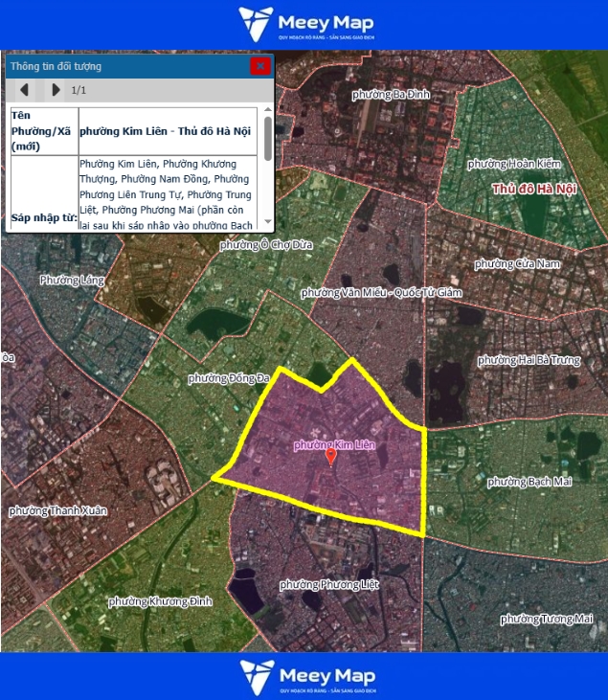Select the phường Ba Đình map label

coord(391,94)
